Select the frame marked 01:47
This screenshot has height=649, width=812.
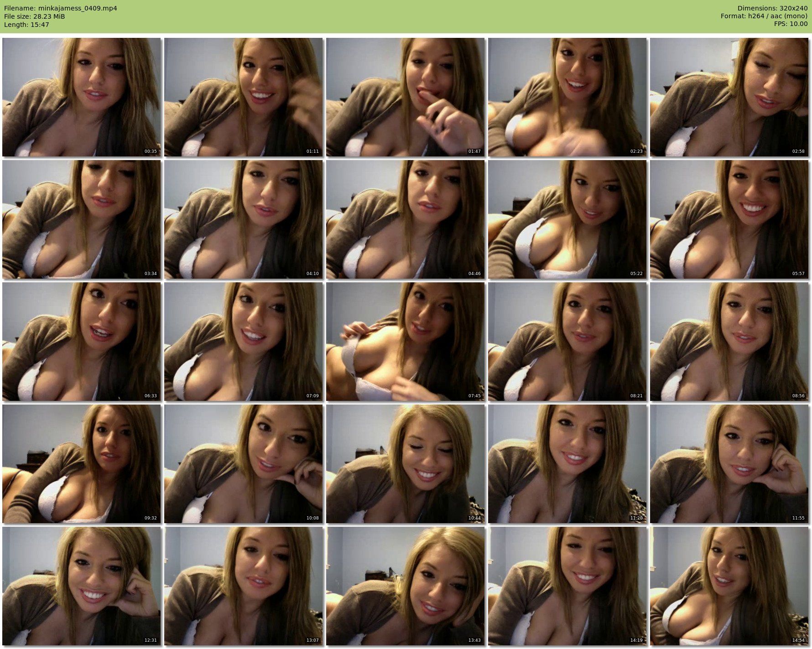click(x=406, y=97)
